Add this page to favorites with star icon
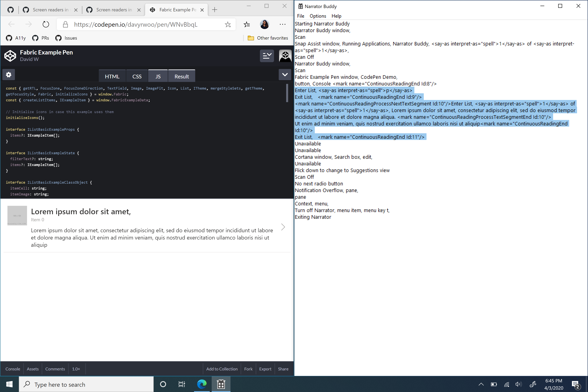This screenshot has height=392, width=588. pos(228,24)
